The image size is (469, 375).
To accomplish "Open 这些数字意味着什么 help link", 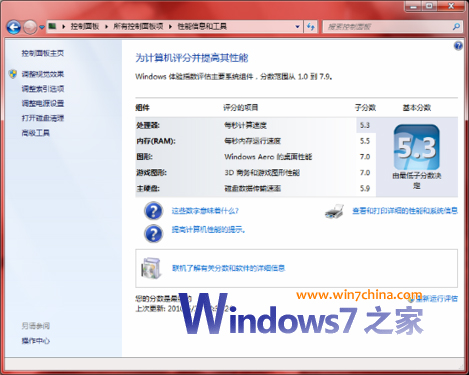I will (205, 211).
